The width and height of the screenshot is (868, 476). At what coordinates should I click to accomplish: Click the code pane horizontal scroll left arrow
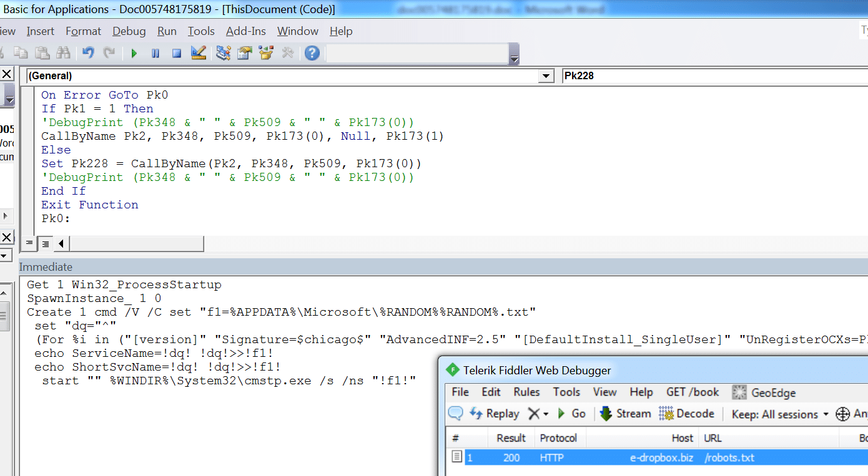point(61,243)
